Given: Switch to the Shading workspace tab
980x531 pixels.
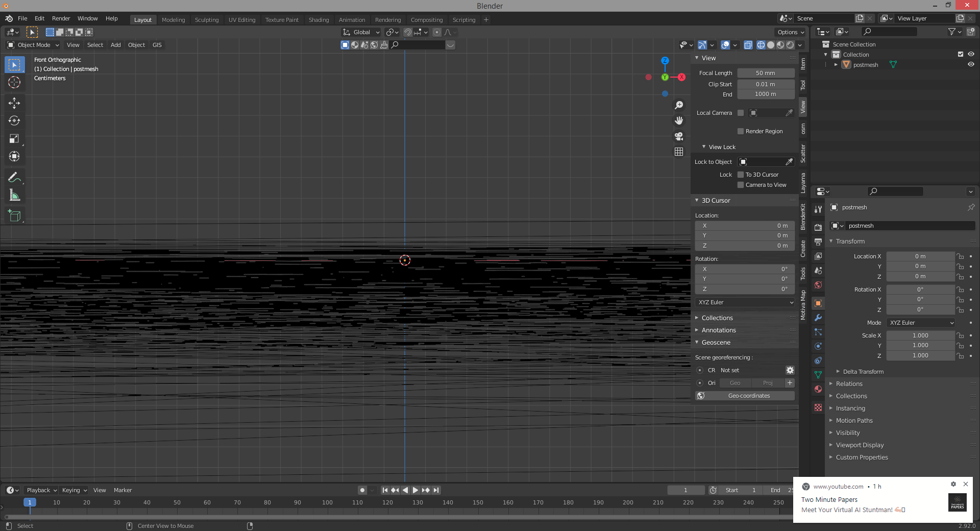Looking at the screenshot, I should tap(318, 19).
